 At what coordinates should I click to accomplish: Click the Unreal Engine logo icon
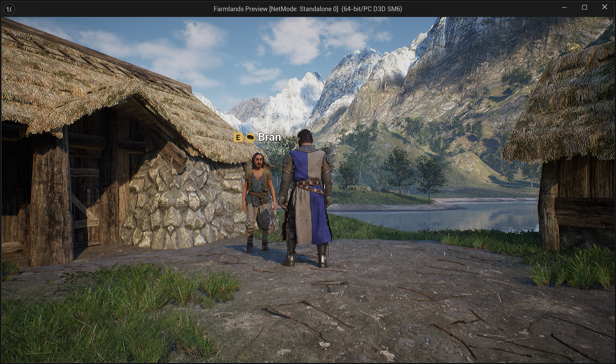pyautogui.click(x=9, y=9)
